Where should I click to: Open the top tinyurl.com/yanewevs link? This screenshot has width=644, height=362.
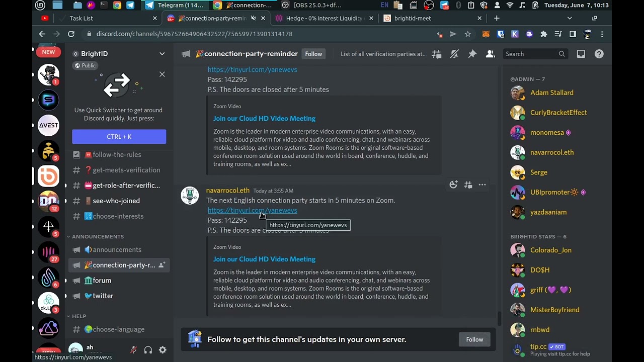252,69
